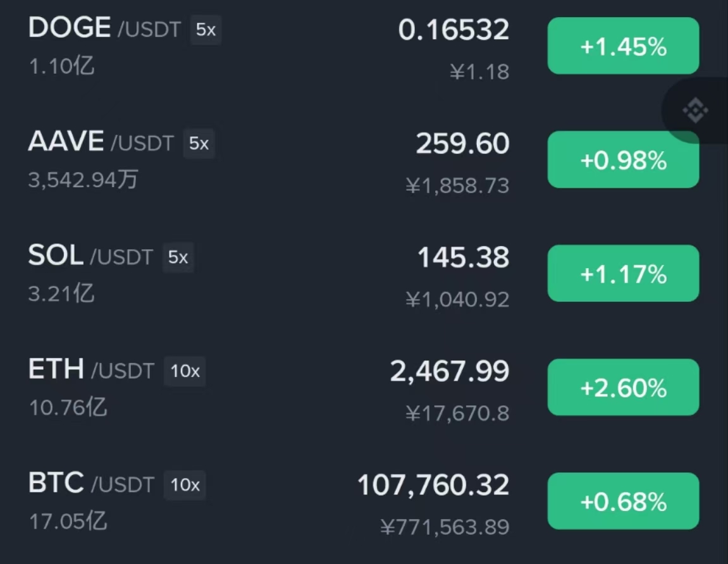728x564 pixels.
Task: Select the 5x leverage badge beside DOGE
Action: coord(206,30)
